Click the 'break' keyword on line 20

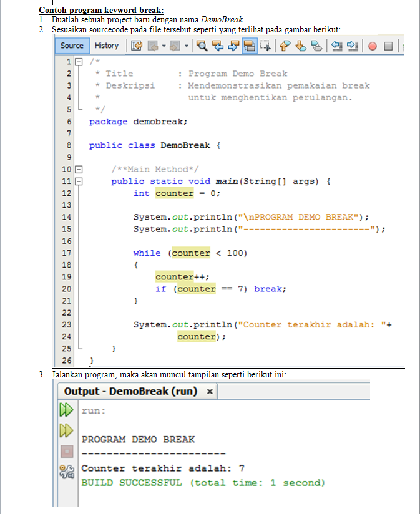tap(268, 289)
